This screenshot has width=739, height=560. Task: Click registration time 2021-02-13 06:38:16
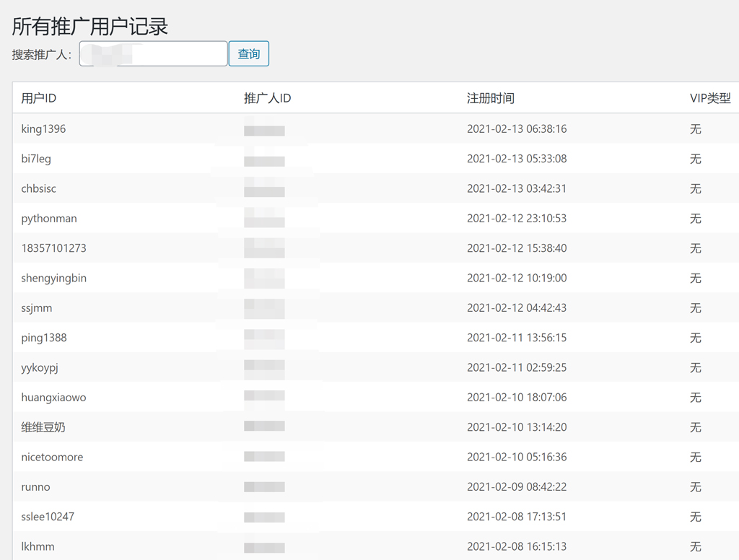click(517, 128)
